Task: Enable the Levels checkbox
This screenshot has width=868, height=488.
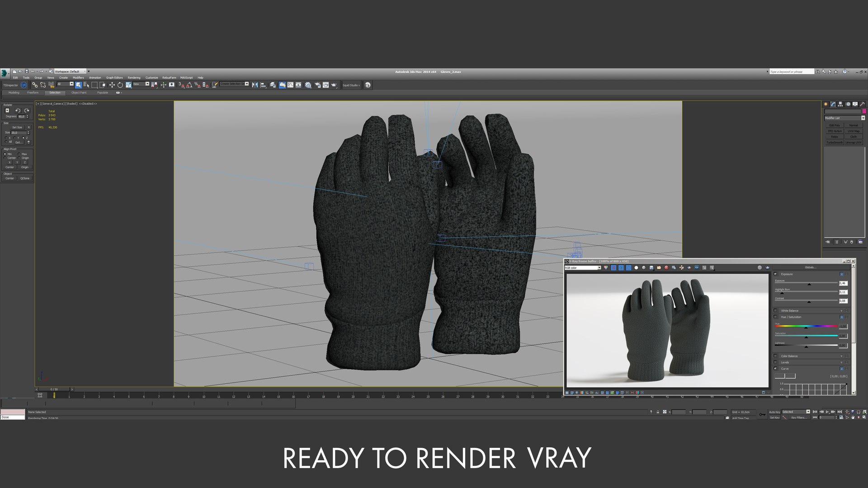Action: coord(775,362)
